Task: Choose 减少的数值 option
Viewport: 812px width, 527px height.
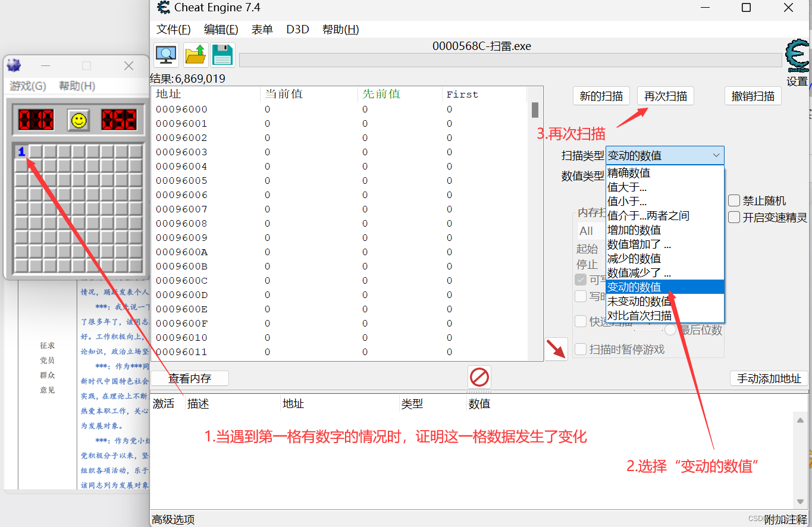Action: [x=665, y=259]
